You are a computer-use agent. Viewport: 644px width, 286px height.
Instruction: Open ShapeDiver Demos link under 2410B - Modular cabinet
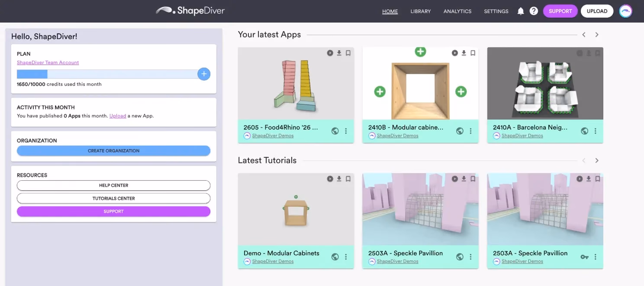tap(397, 136)
